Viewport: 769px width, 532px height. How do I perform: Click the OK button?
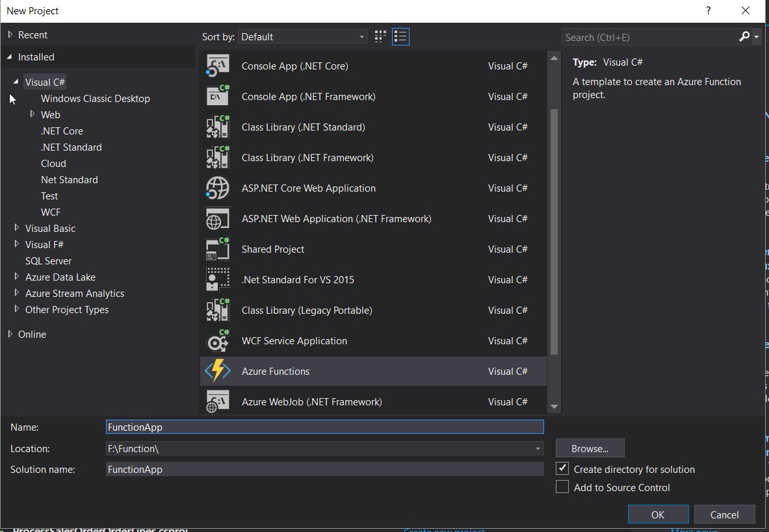point(658,514)
